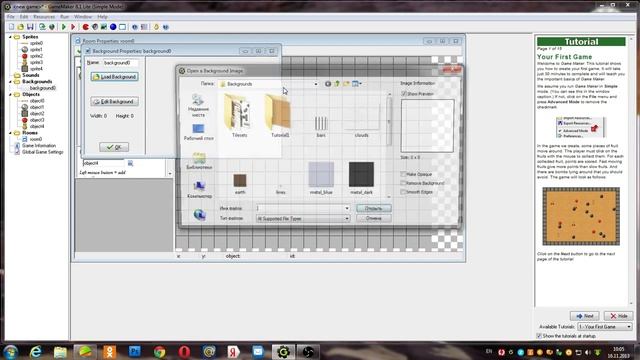Toggle the Show Preview checkbox
The image size is (640, 360).
[x=404, y=94]
